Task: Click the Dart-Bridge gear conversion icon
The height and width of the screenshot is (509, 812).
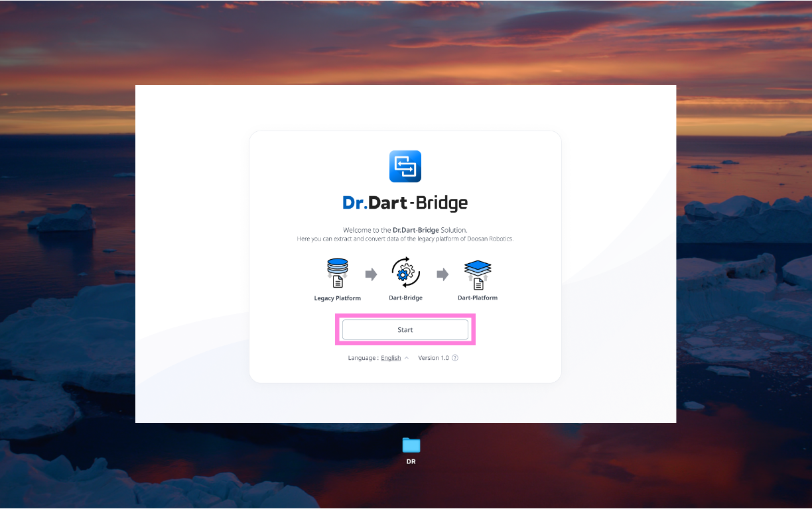Action: 405,273
